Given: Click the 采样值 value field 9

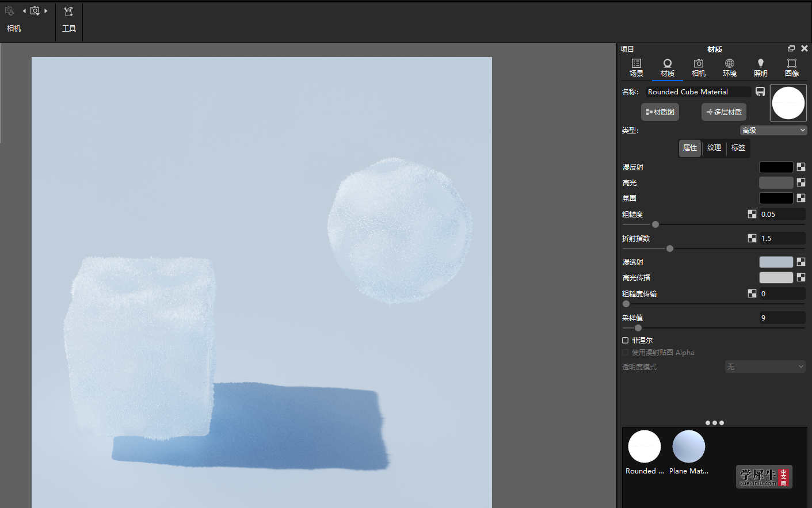Looking at the screenshot, I should (782, 318).
